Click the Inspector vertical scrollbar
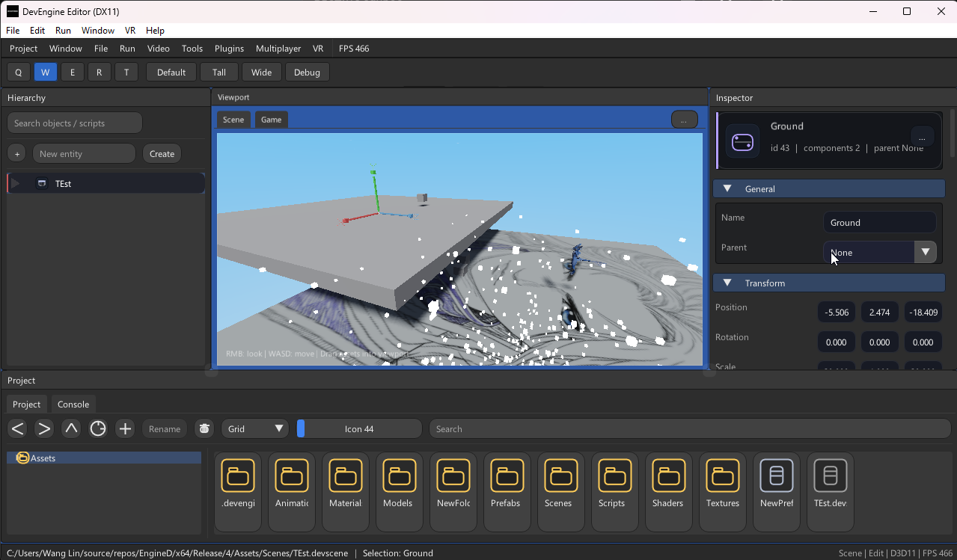This screenshot has width=957, height=560. [953, 133]
